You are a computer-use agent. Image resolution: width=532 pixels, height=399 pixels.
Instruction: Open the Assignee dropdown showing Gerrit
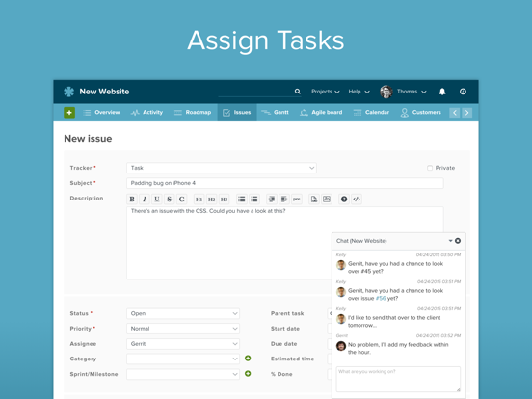(x=183, y=344)
